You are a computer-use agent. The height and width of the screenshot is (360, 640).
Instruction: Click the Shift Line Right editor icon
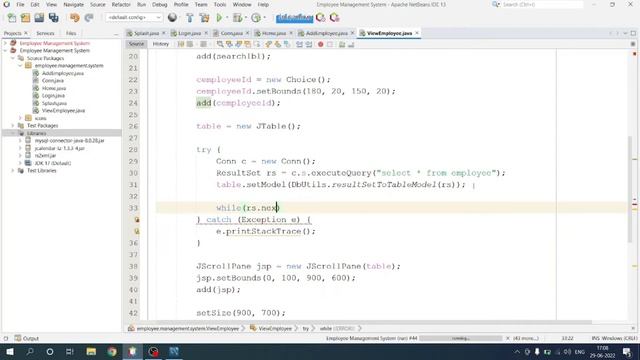tap(309, 44)
